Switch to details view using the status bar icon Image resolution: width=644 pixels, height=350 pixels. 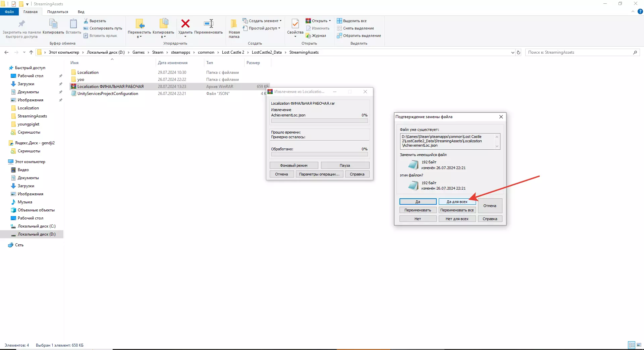632,345
